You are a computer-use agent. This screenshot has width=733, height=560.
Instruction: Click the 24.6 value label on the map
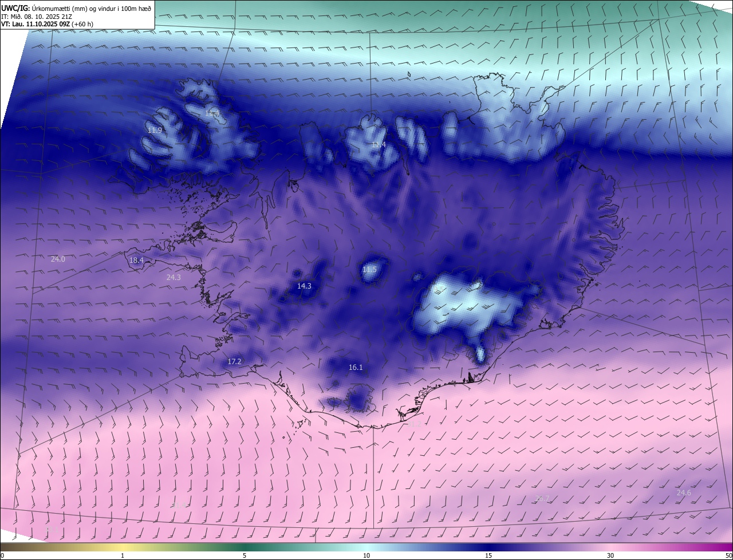684,492
